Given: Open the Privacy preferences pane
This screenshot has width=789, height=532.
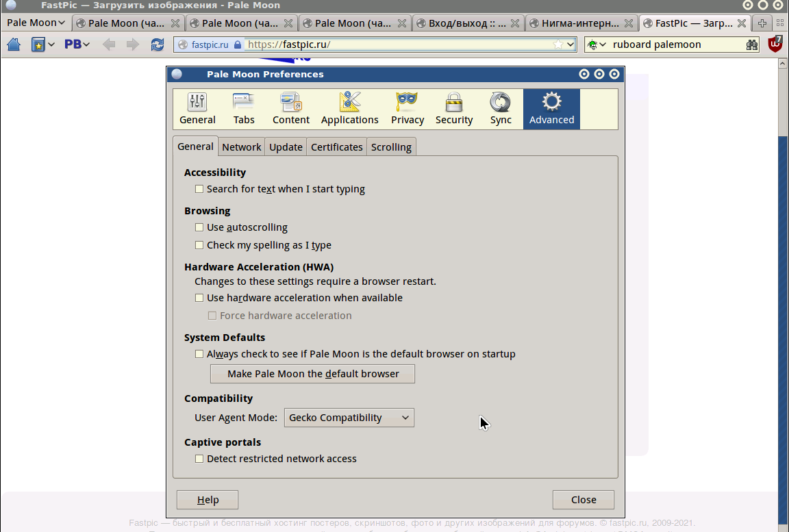Looking at the screenshot, I should tap(408, 110).
